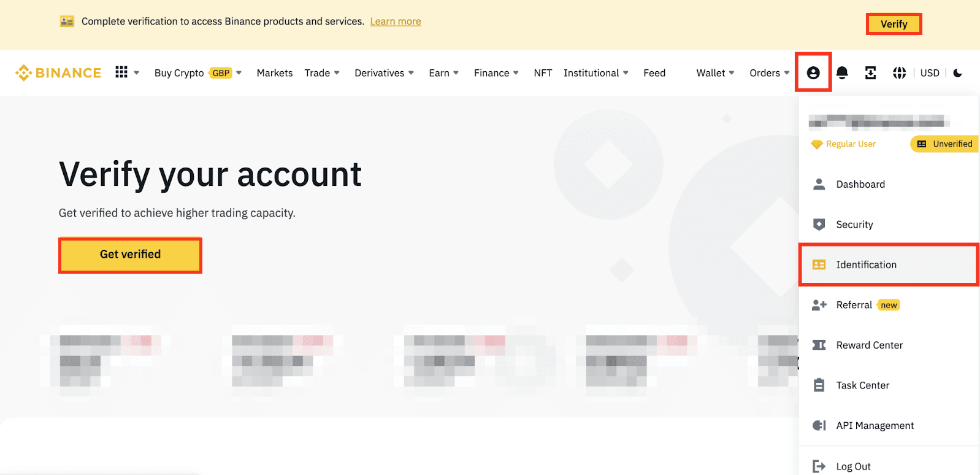Open Reward Center in the account menu
The image size is (980, 475).
pyautogui.click(x=889, y=345)
